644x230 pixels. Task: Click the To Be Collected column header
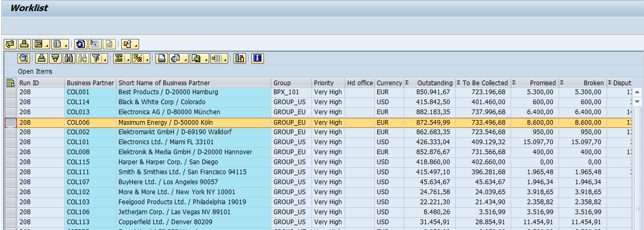pyautogui.click(x=483, y=83)
